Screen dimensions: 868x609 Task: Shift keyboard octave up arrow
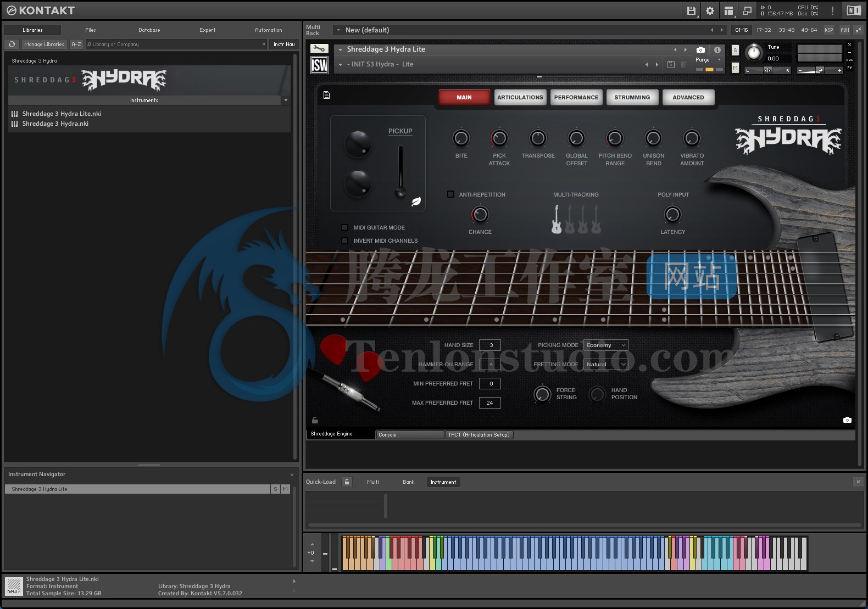coord(312,545)
